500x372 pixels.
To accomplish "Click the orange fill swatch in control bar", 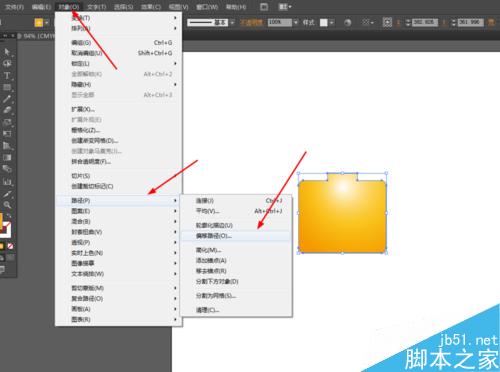I will point(39,23).
